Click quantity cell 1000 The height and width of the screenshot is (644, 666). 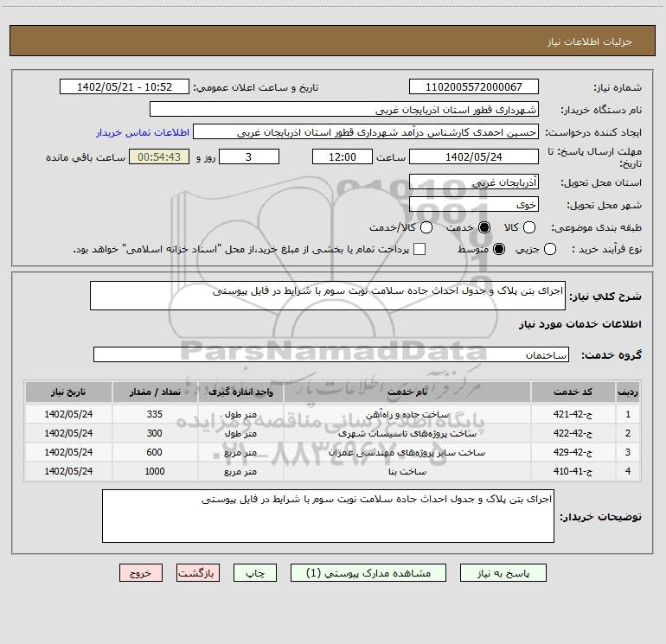point(155,471)
